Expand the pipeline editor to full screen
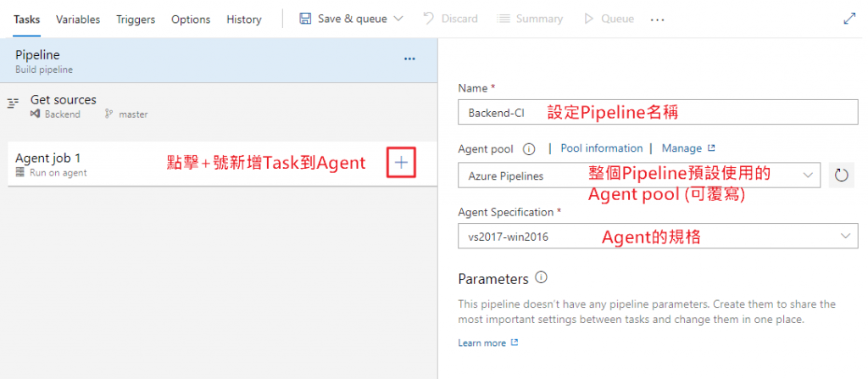The width and height of the screenshot is (868, 379). point(850,18)
